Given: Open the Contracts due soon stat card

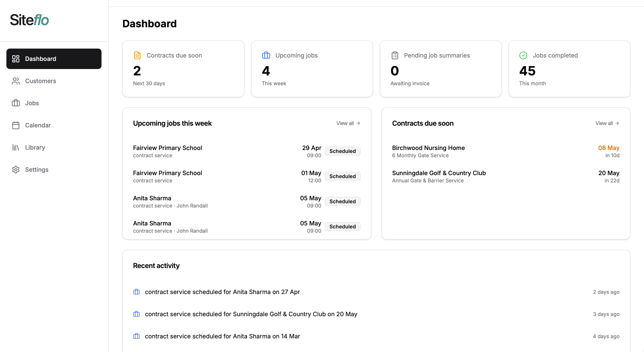Looking at the screenshot, I should point(183,69).
